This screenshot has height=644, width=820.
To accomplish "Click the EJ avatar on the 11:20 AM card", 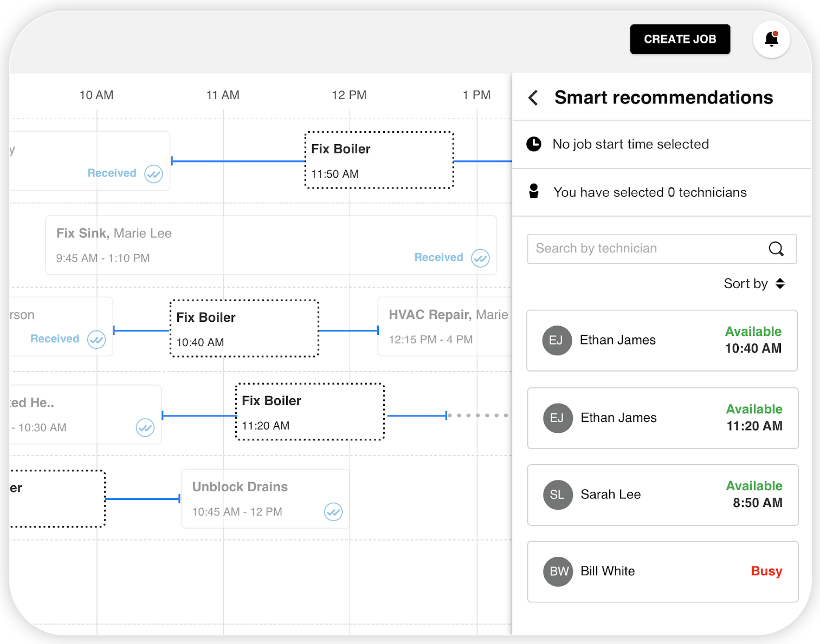I will (x=558, y=418).
